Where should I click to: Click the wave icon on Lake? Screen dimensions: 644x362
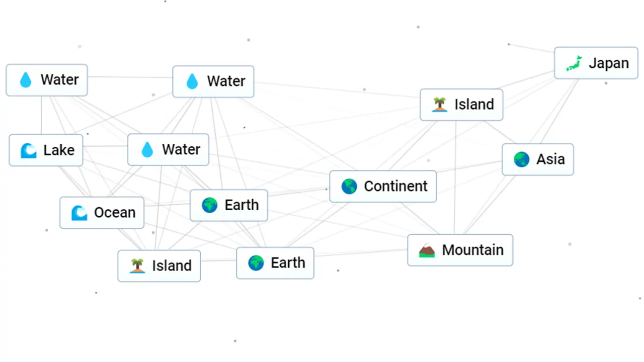click(29, 150)
